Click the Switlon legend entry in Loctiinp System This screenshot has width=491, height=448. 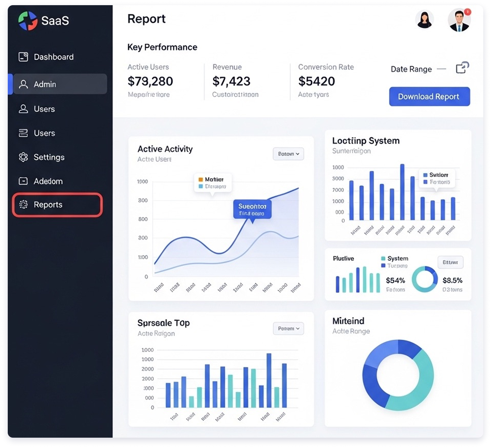[435, 175]
